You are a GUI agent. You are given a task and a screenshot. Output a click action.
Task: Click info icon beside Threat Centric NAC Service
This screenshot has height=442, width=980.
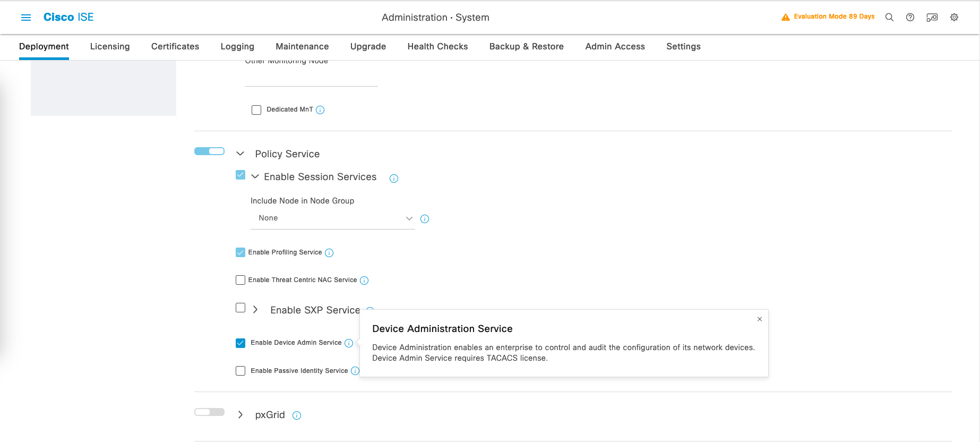364,280
